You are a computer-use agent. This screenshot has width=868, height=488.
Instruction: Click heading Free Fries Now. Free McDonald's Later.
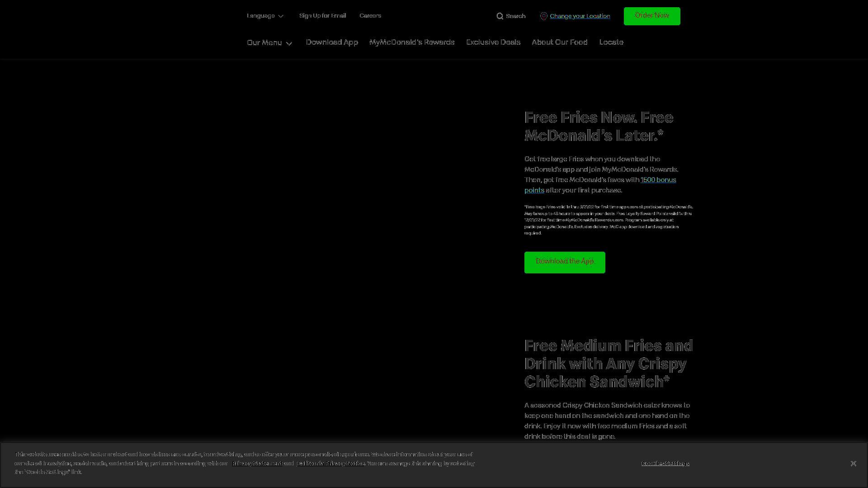click(x=599, y=127)
